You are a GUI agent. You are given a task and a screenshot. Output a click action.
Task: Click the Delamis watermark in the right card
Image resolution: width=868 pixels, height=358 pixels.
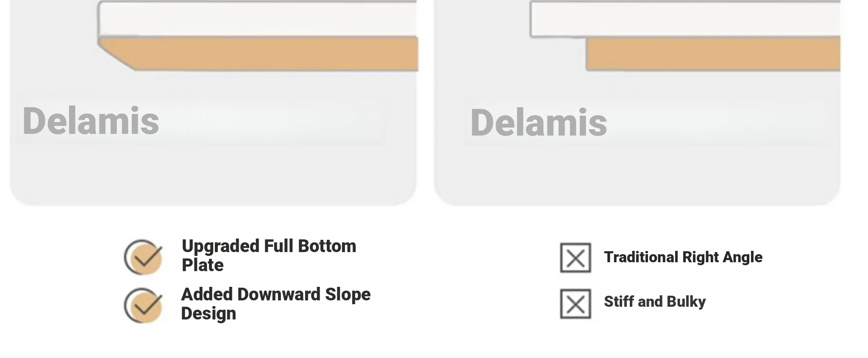539,123
